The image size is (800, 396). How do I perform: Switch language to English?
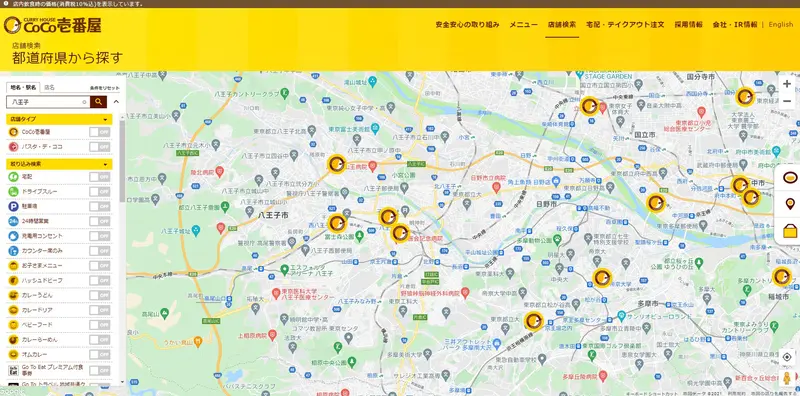(x=781, y=24)
